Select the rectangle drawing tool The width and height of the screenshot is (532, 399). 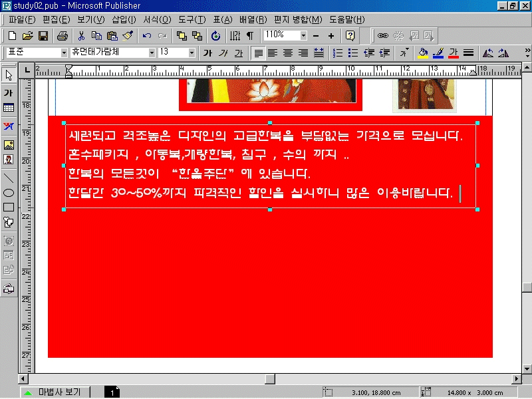(x=9, y=207)
